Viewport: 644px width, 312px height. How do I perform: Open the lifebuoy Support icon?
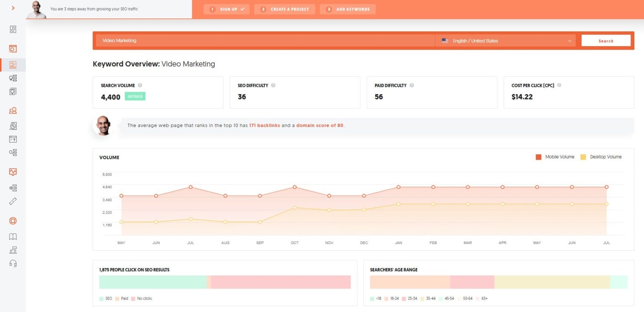(x=13, y=221)
